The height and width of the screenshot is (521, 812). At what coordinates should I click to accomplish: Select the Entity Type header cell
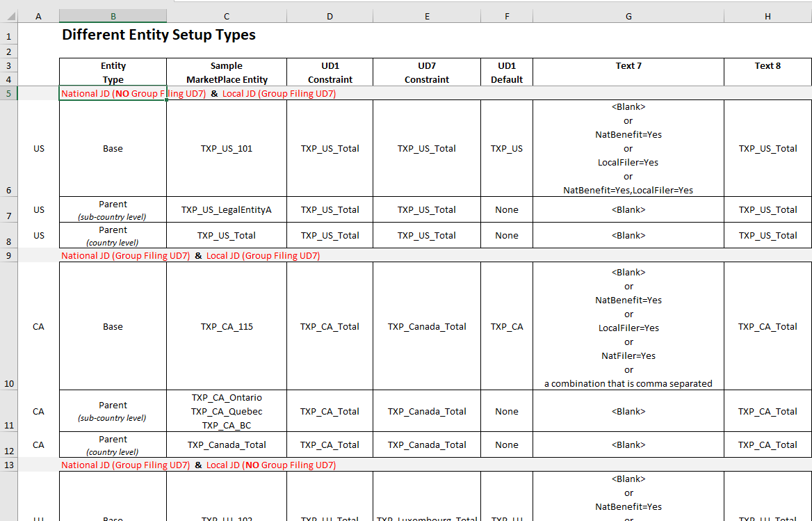113,72
